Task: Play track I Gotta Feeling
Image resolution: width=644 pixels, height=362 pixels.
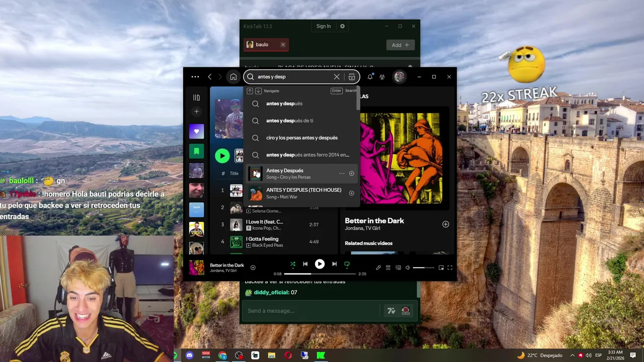Action: 262,239
